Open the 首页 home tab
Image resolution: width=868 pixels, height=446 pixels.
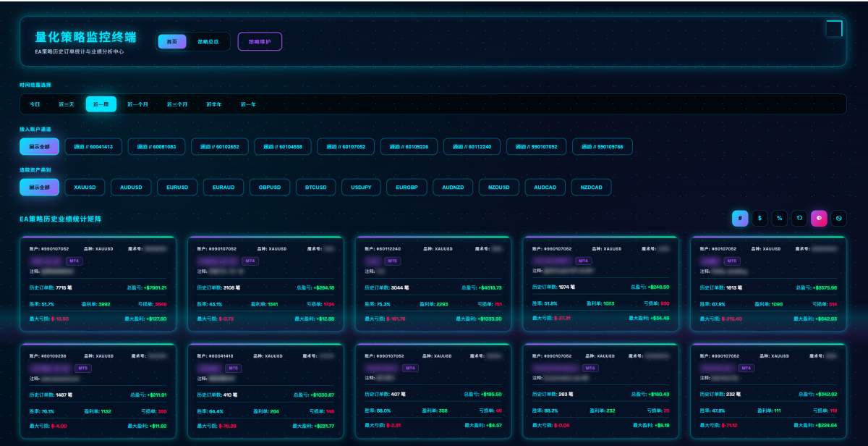click(x=172, y=42)
